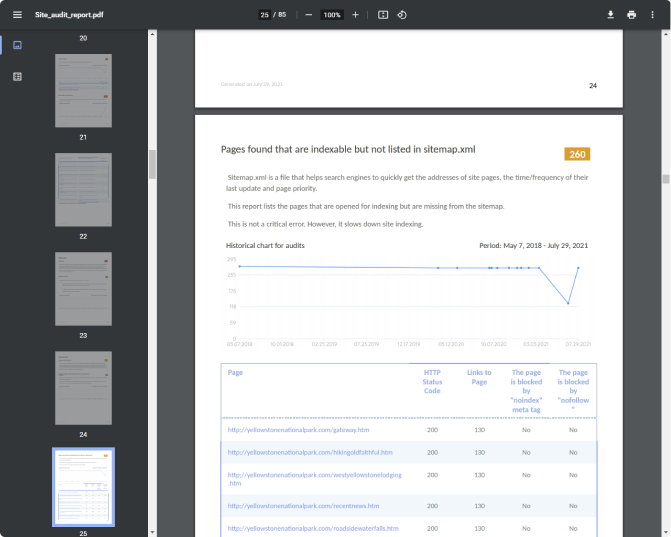Click the zoom out minus button

(x=308, y=15)
